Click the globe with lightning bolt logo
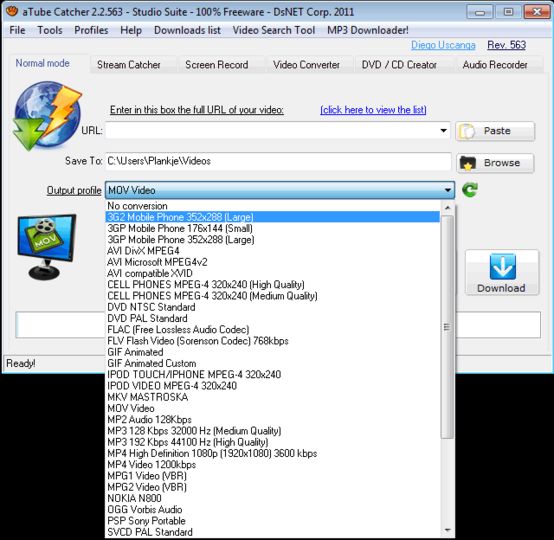The width and height of the screenshot is (554, 540). point(47,116)
